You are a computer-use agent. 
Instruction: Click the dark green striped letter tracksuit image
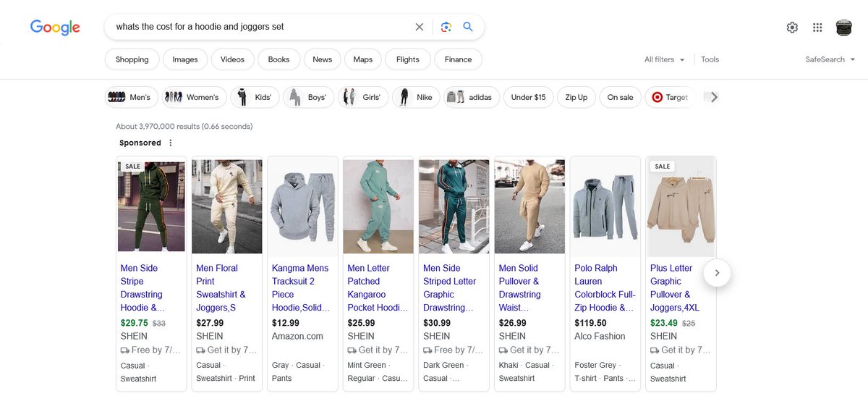coord(454,206)
